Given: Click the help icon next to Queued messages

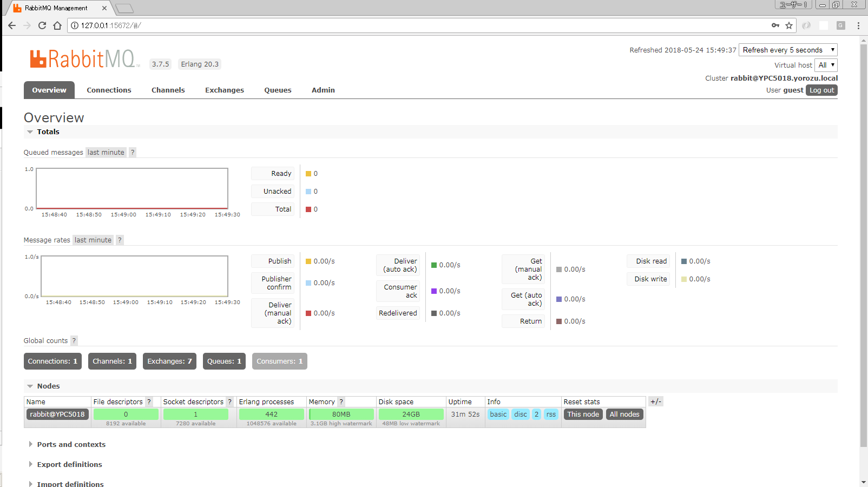Looking at the screenshot, I should point(133,153).
